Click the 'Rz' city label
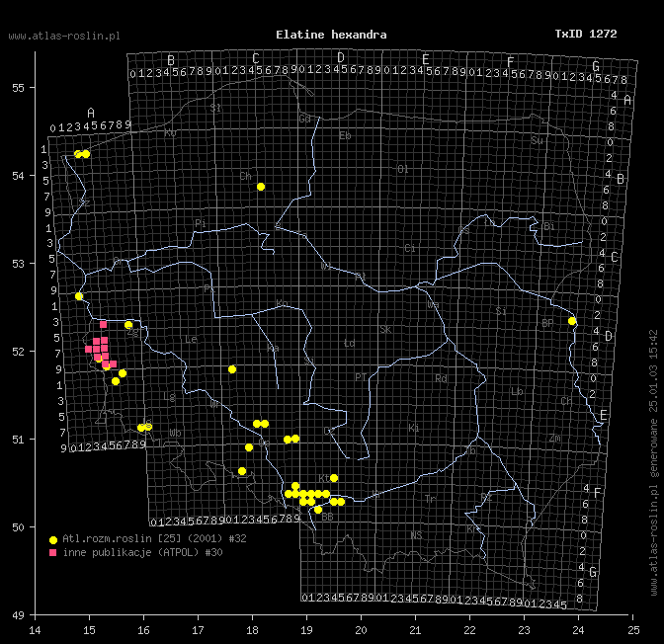The width and height of the screenshot is (664, 644). 486,498
